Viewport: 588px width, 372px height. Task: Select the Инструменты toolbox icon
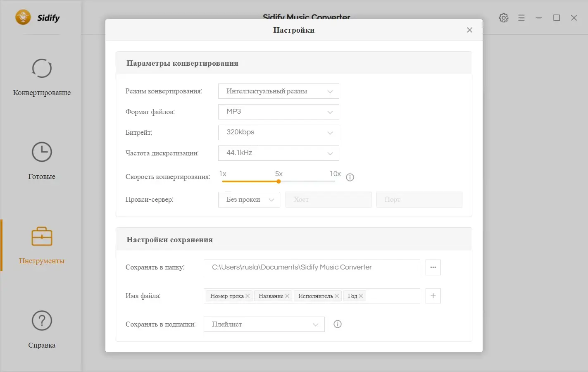[x=42, y=236]
